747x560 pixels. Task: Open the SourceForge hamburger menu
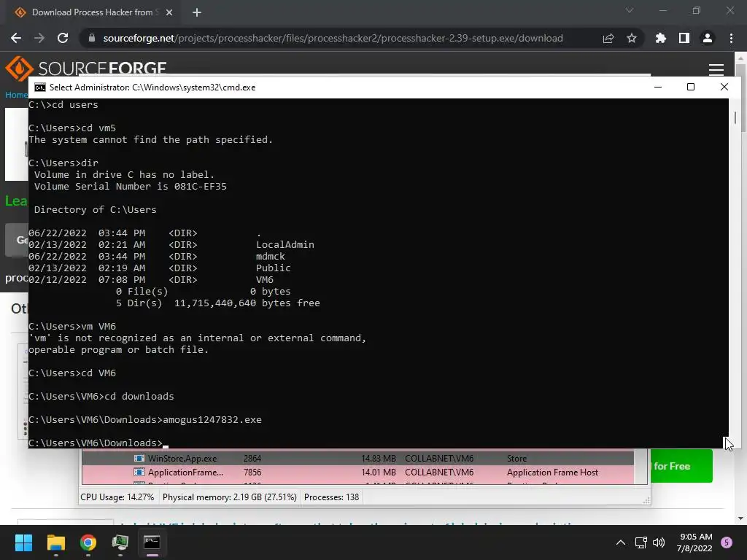tap(716, 69)
